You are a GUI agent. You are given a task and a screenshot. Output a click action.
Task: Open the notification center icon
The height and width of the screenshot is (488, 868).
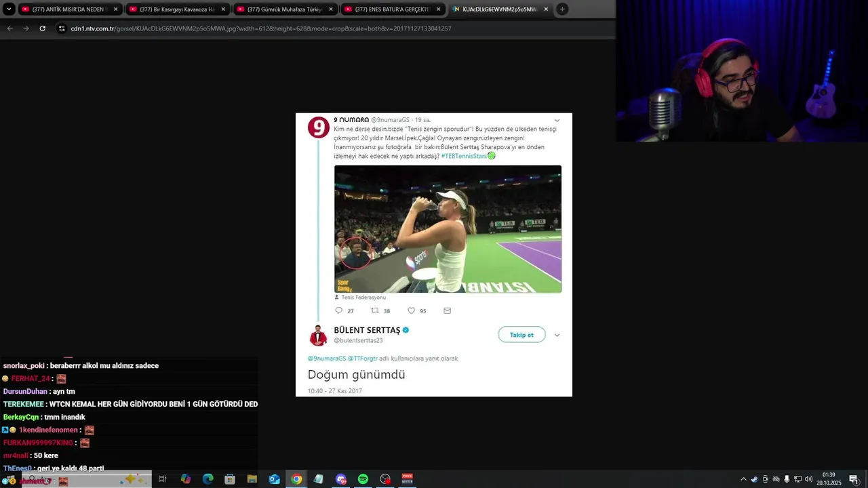pyautogui.click(x=854, y=479)
